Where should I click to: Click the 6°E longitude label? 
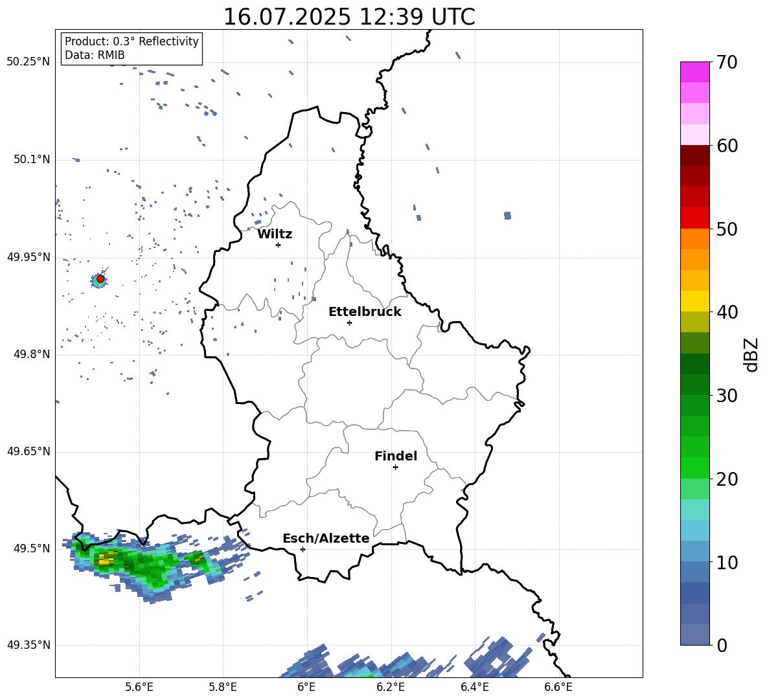pyautogui.click(x=306, y=688)
